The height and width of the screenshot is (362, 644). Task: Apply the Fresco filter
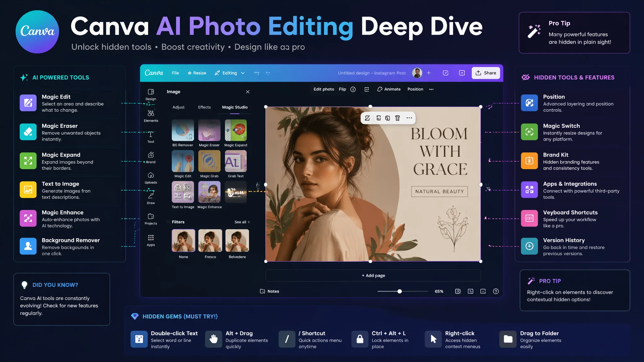[210, 240]
